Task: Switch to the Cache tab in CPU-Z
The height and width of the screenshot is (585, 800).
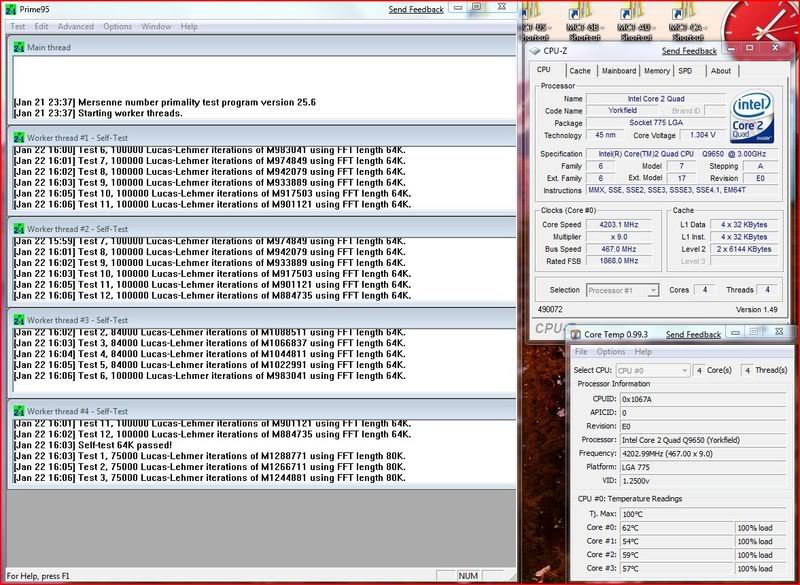Action: tap(580, 71)
